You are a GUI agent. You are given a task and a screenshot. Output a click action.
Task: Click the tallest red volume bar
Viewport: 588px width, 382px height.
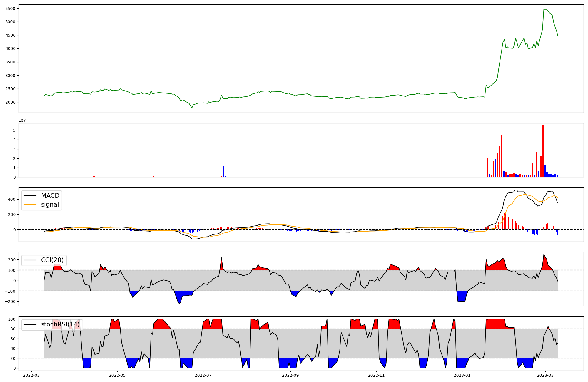click(x=543, y=151)
